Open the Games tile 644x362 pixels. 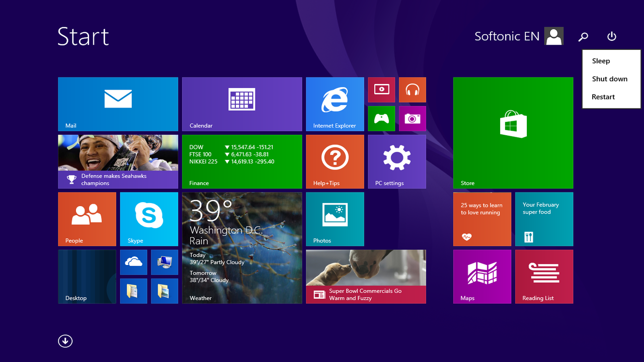coord(381,118)
